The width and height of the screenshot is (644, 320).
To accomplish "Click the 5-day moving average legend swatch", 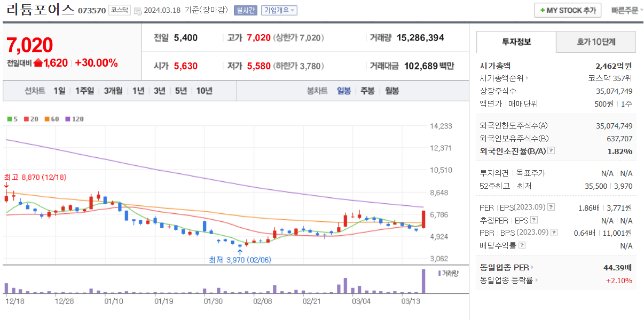I will (9, 119).
